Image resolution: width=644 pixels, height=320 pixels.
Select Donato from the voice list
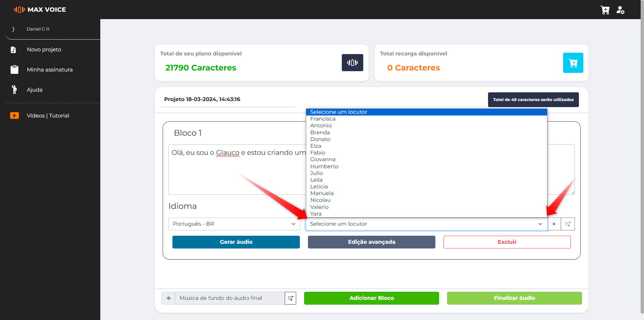(x=426, y=139)
